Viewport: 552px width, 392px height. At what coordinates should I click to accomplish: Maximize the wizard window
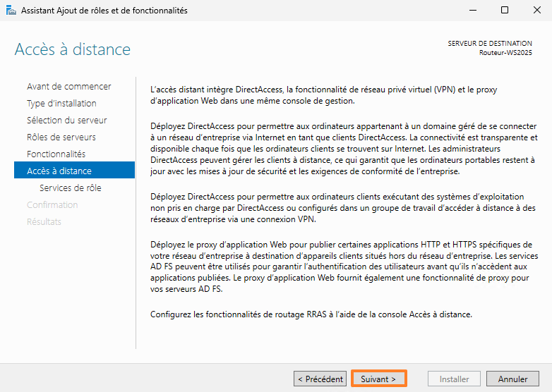(504, 11)
